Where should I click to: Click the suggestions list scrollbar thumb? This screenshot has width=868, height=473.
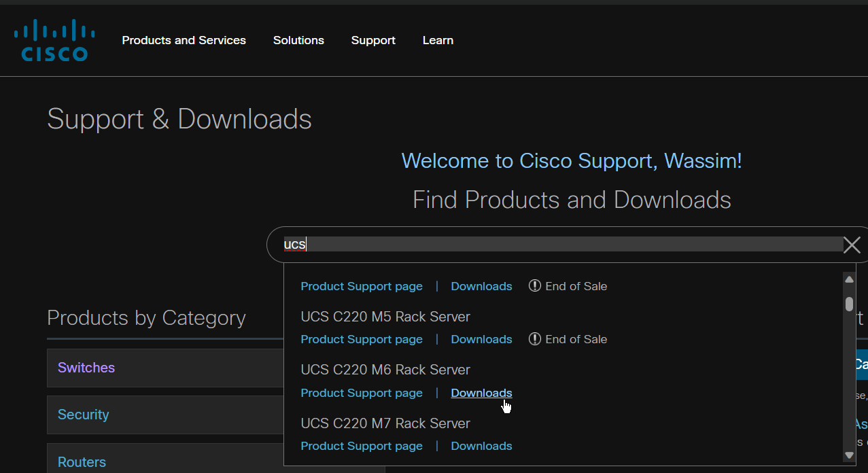coord(849,304)
